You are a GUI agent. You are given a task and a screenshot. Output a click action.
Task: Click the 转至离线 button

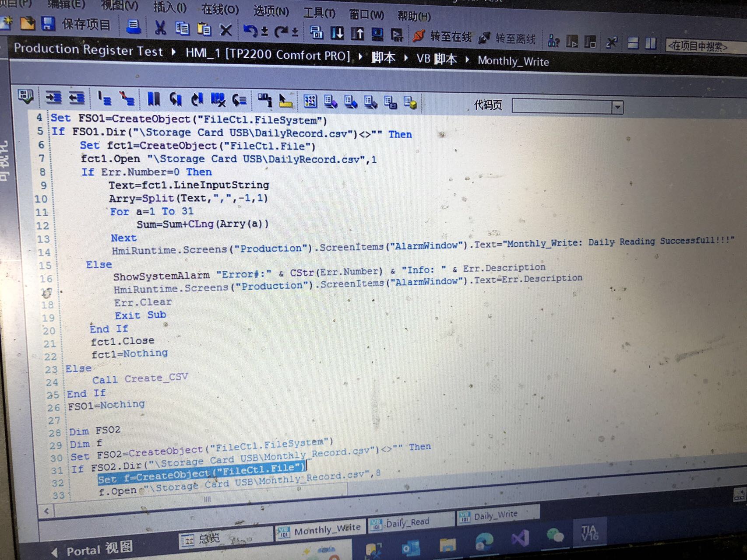507,38
